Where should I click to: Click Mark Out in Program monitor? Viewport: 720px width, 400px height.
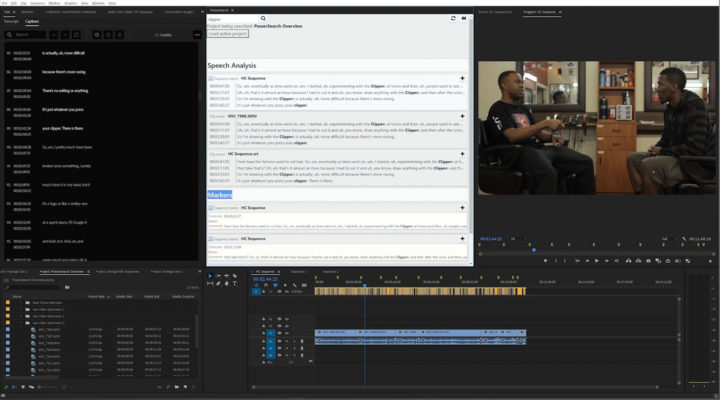565,261
